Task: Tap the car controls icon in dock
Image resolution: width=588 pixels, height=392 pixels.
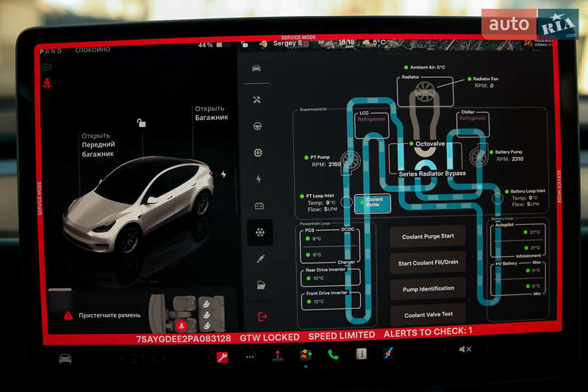Action: click(65, 359)
